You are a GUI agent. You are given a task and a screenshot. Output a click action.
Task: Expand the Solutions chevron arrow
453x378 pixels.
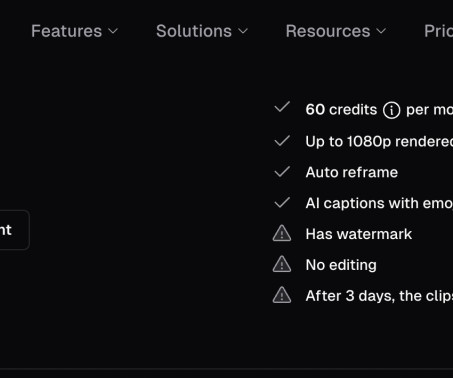pyautogui.click(x=243, y=31)
